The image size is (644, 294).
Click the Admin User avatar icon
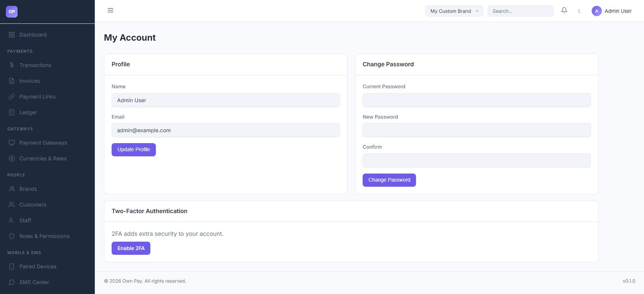tap(596, 11)
